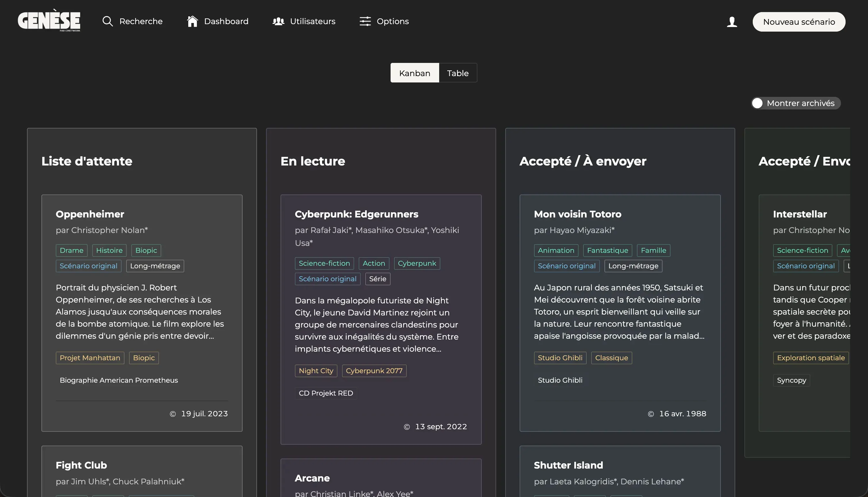Viewport: 868px width, 497px height.
Task: Click the Recherche magnifying glass icon
Action: click(x=107, y=21)
